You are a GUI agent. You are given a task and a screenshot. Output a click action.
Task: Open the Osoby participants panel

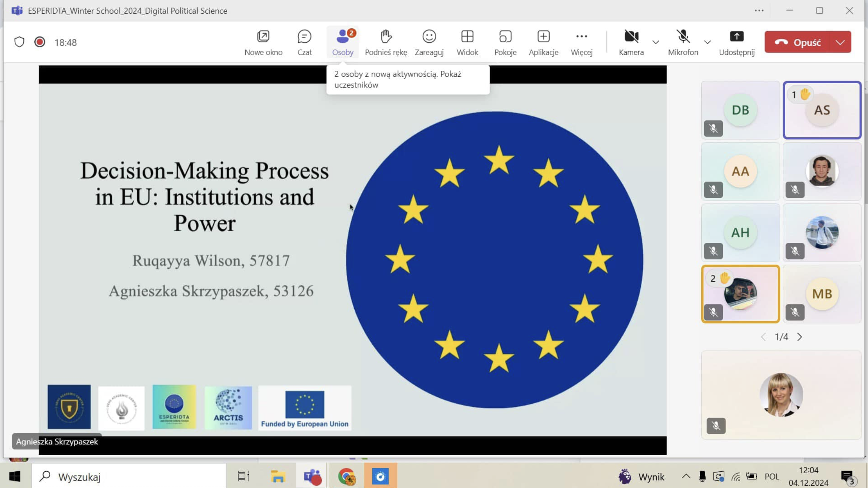pyautogui.click(x=343, y=42)
